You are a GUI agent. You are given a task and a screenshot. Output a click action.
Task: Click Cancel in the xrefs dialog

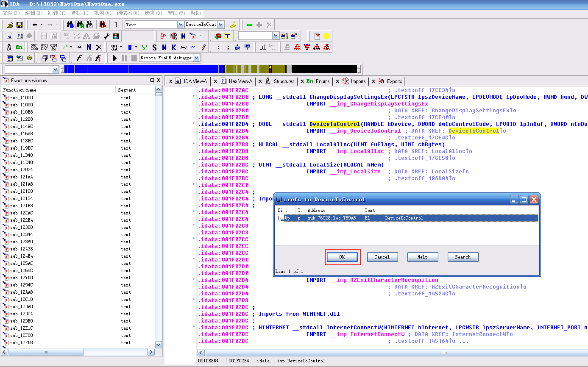382,257
